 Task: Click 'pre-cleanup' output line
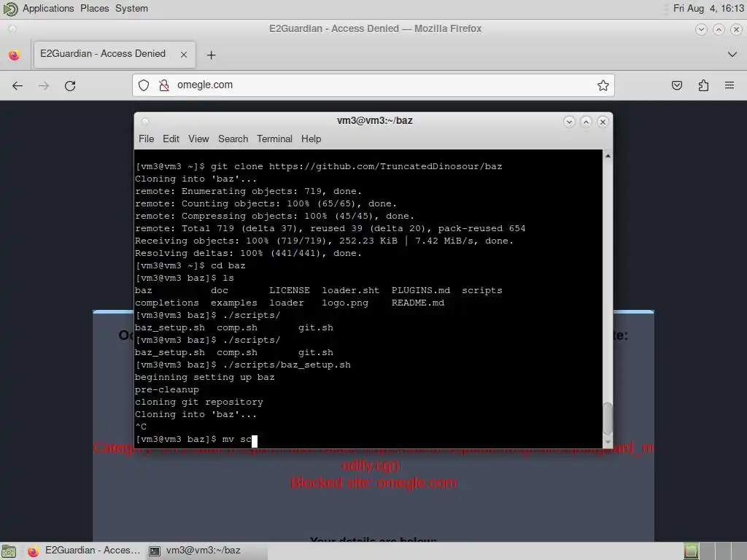[167, 389]
